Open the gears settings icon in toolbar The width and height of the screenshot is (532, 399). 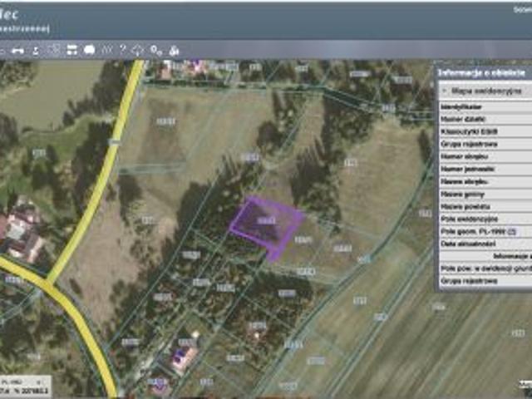coord(155,50)
